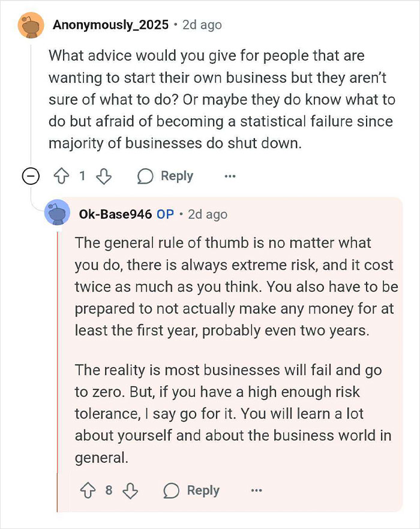Click Ok-Base946's avatar

[x=58, y=214]
